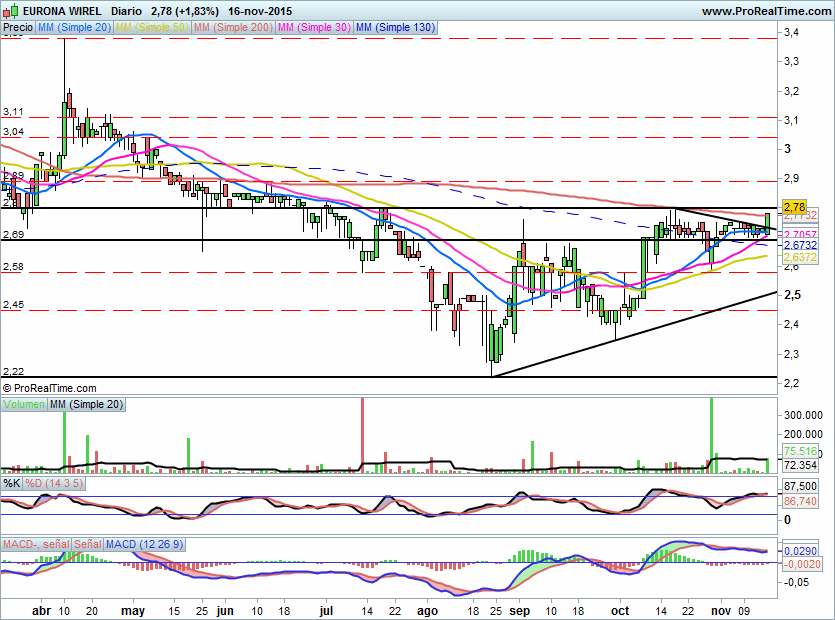Select the %K stochastic label
This screenshot has width=835, height=620.
tap(12, 483)
